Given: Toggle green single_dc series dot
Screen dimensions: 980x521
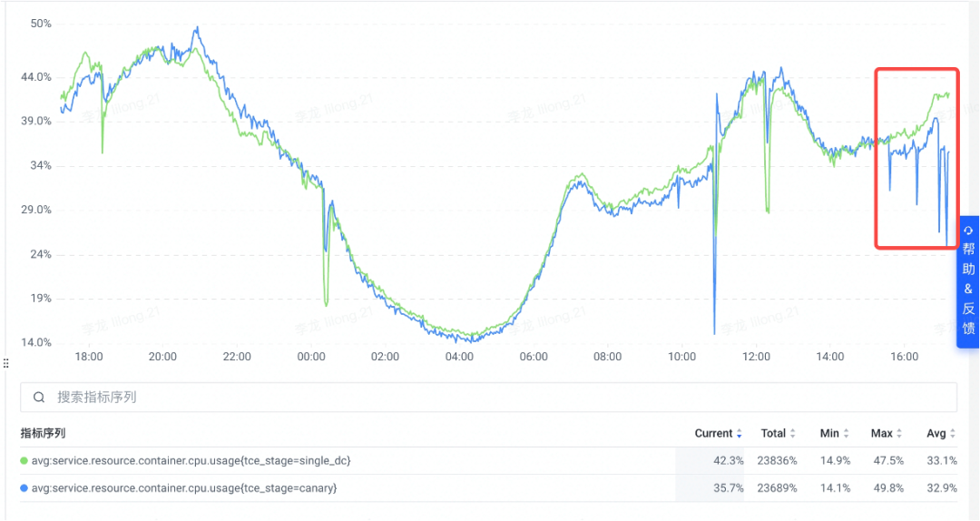Looking at the screenshot, I should pyautogui.click(x=24, y=461).
